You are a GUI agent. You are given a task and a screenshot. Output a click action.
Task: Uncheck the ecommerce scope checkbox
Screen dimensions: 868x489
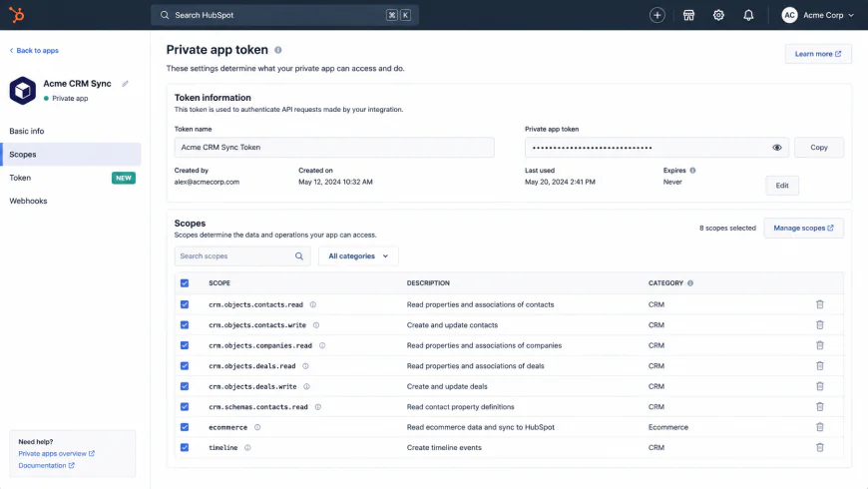click(185, 427)
